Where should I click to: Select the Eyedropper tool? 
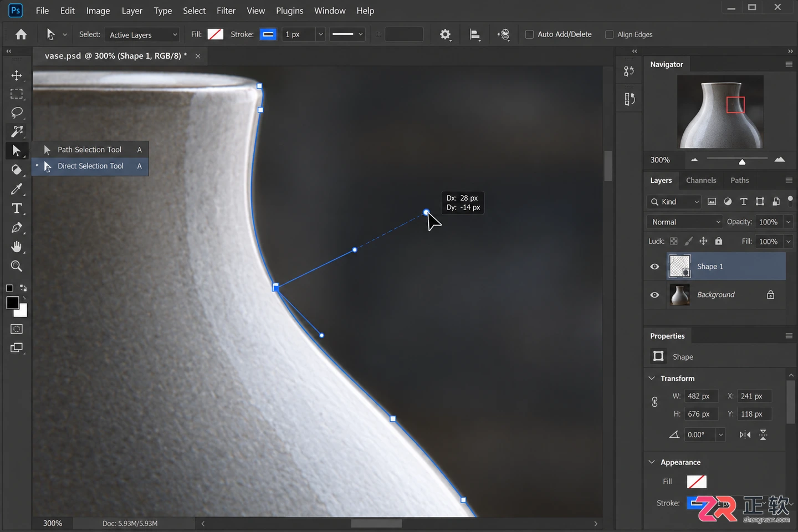tap(17, 189)
